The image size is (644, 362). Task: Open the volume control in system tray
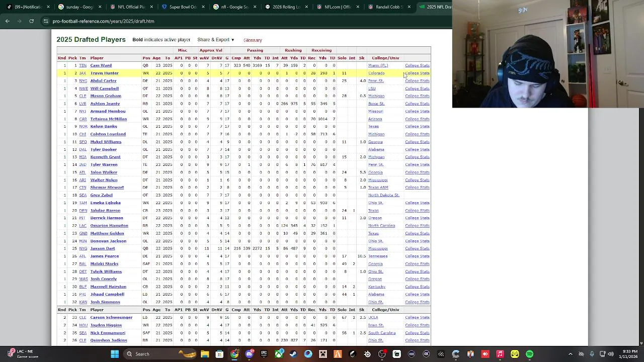pyautogui.click(x=611, y=354)
